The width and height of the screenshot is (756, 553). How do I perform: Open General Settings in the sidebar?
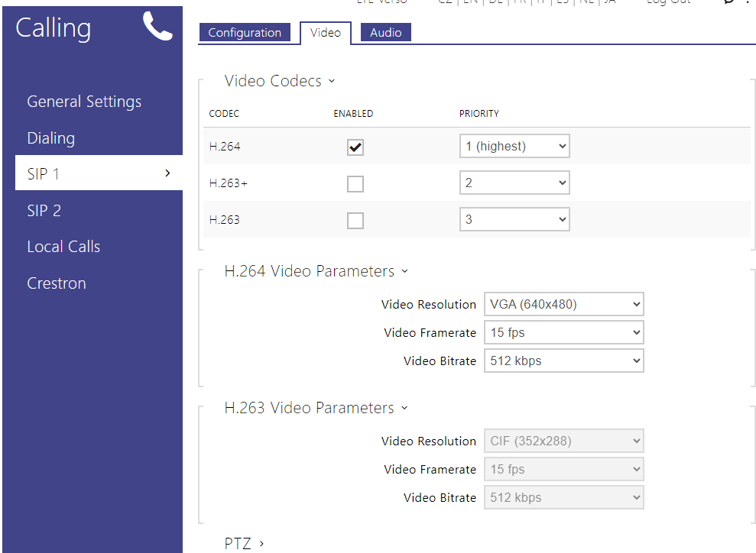tap(84, 102)
